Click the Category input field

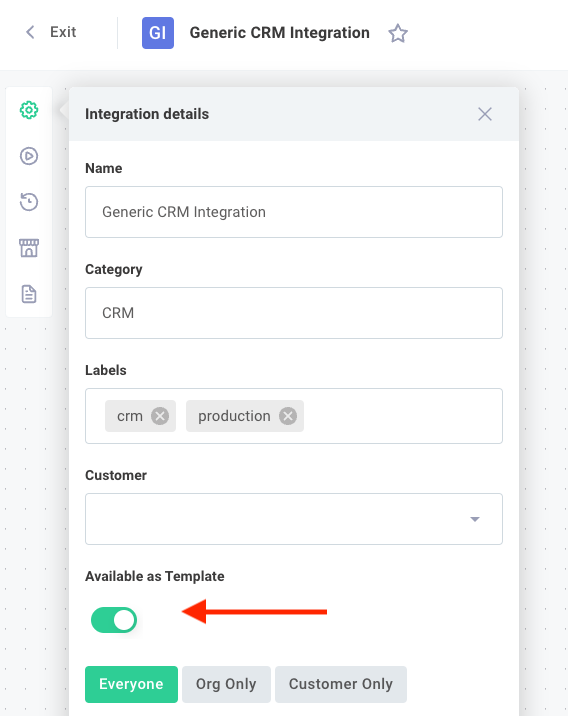click(294, 313)
